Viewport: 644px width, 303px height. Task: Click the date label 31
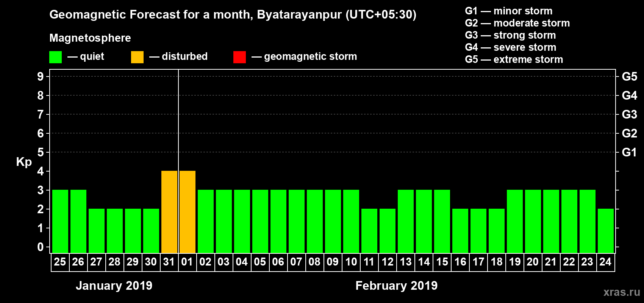pos(169,262)
